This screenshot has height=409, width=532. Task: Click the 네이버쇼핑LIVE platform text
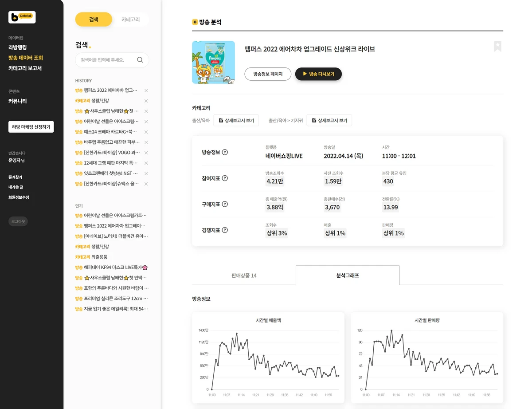pyautogui.click(x=284, y=156)
